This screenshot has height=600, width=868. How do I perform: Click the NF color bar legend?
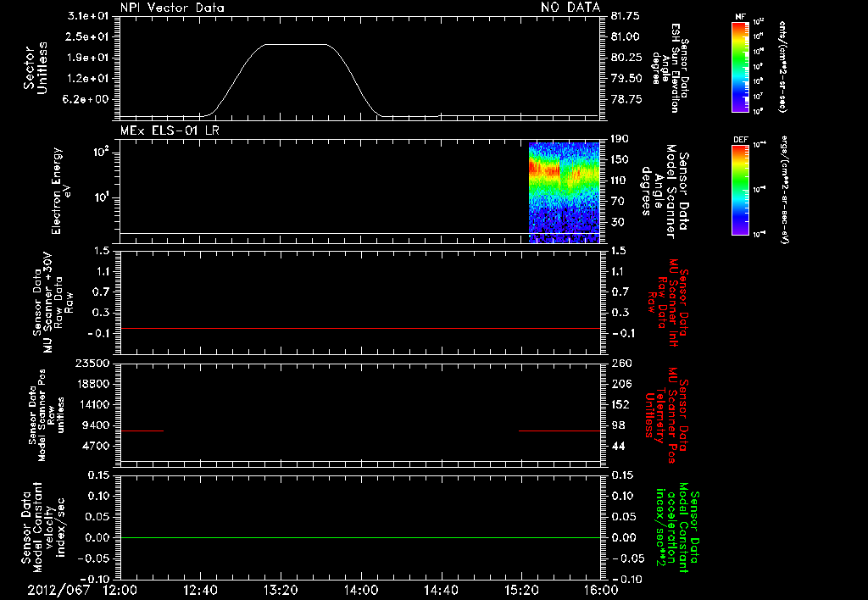point(740,66)
